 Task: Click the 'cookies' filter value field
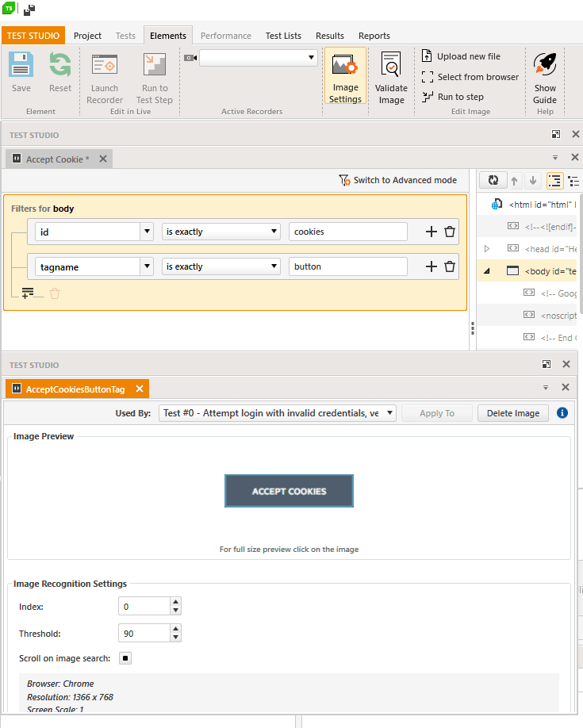tap(348, 232)
